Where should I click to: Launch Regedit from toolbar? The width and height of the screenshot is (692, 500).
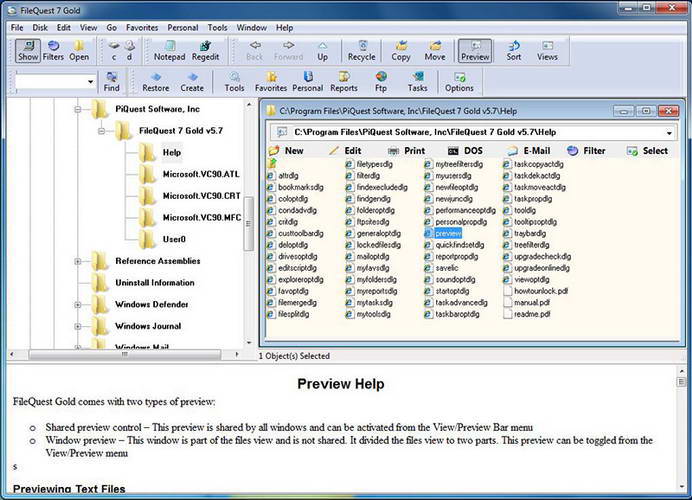pyautogui.click(x=205, y=50)
